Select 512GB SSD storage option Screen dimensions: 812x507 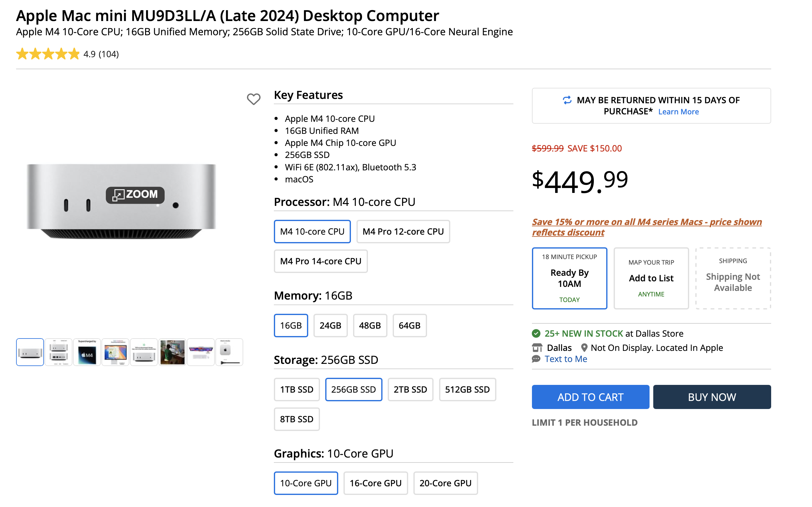click(x=467, y=389)
